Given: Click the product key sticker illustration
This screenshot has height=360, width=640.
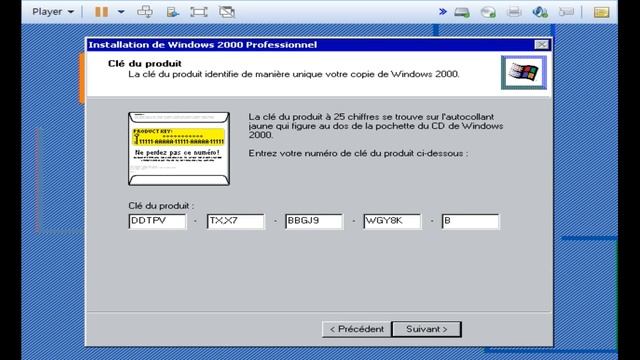Looking at the screenshot, I should tap(179, 149).
